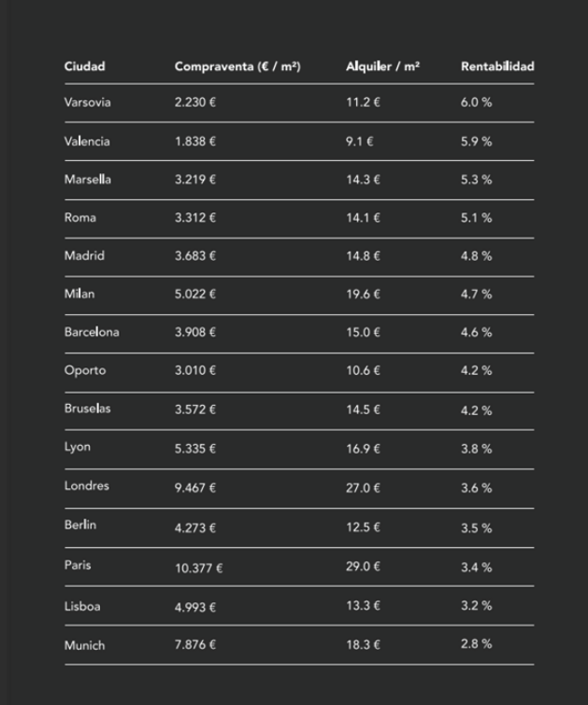Select Lisboa's 13.3 € rent cell
The image size is (588, 705).
[x=363, y=606]
